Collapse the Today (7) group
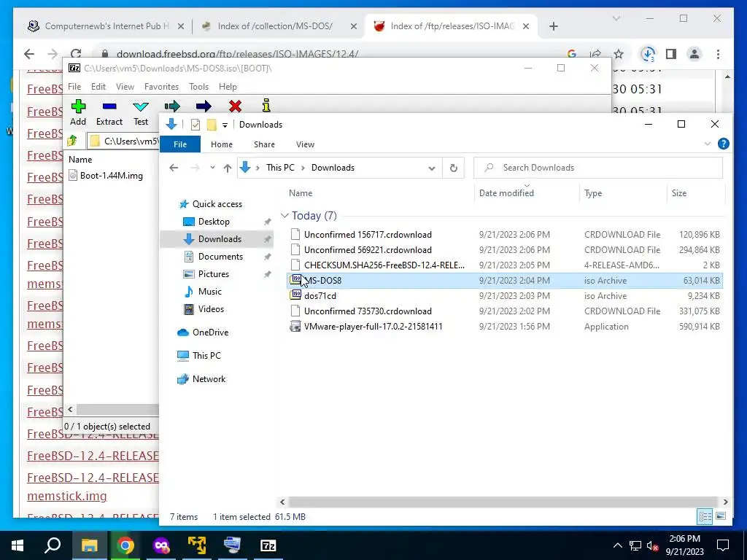The width and height of the screenshot is (747, 560). point(285,216)
